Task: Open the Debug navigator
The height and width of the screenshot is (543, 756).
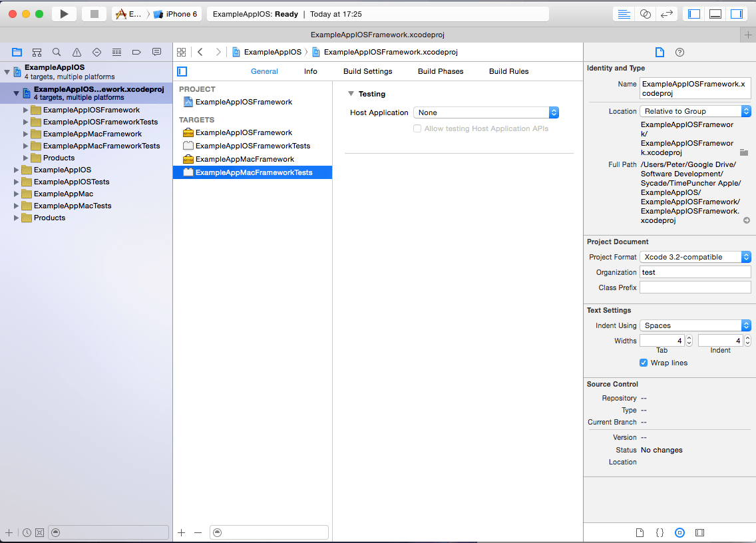Action: [116, 52]
